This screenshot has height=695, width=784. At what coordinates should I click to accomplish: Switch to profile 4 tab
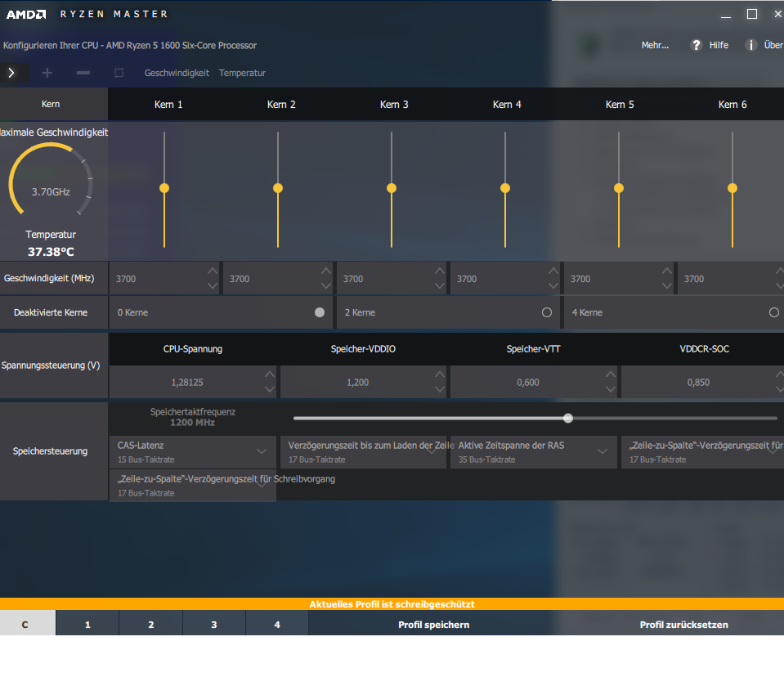(277, 625)
